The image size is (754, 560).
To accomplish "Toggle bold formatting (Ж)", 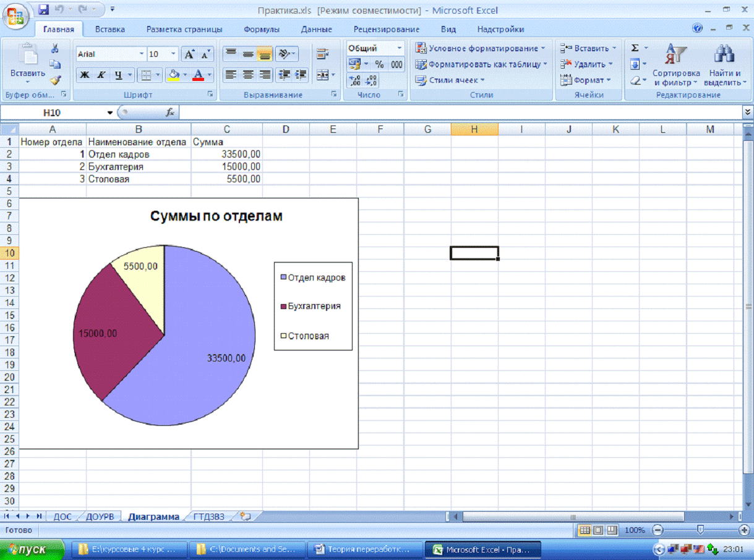I will pyautogui.click(x=85, y=75).
